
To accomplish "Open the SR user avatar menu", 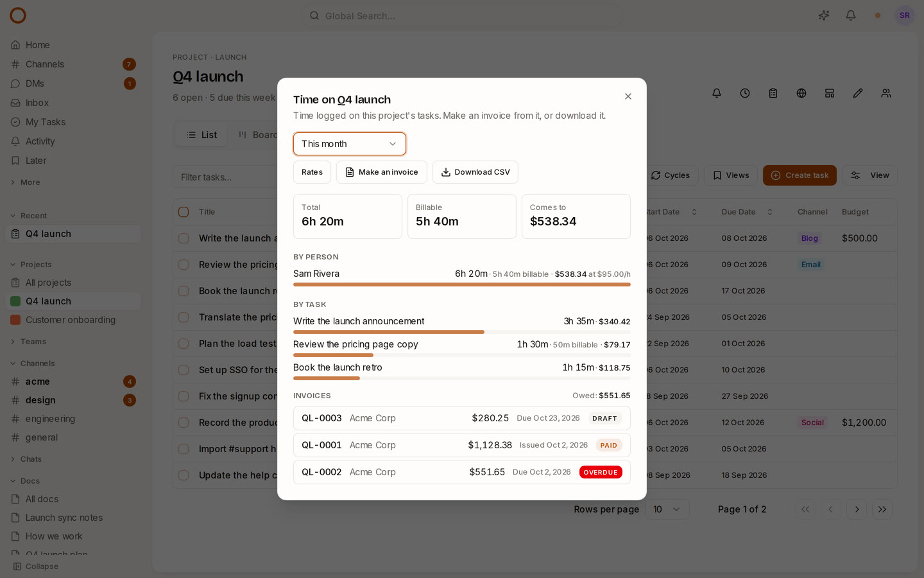I will 905,15.
